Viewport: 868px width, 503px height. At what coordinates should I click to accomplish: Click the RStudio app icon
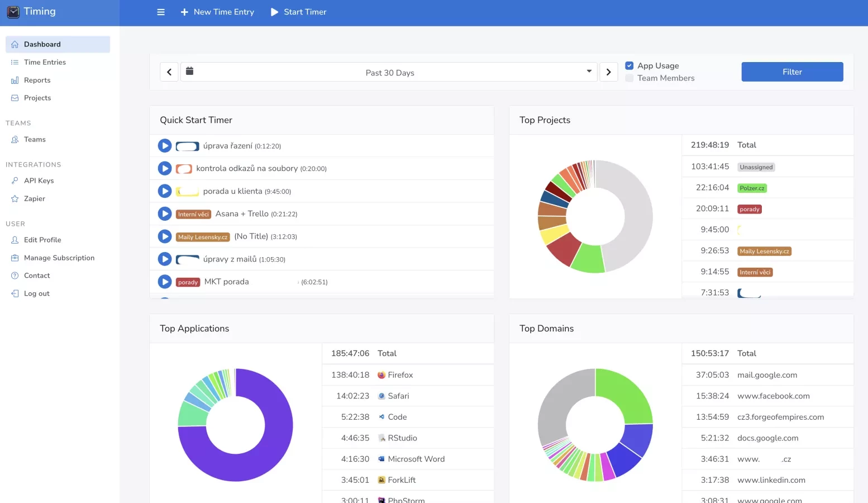pos(381,438)
